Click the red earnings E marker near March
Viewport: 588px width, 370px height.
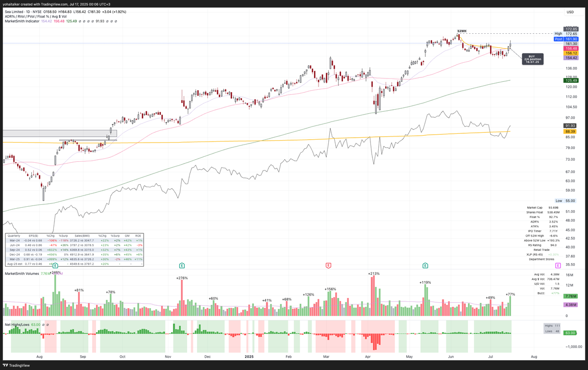tap(328, 265)
